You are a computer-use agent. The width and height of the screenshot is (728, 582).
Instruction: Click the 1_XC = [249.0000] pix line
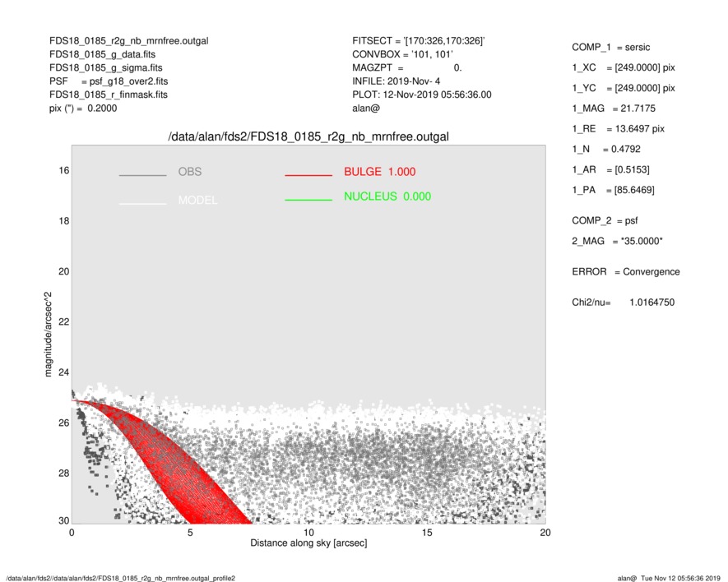pyautogui.click(x=624, y=67)
